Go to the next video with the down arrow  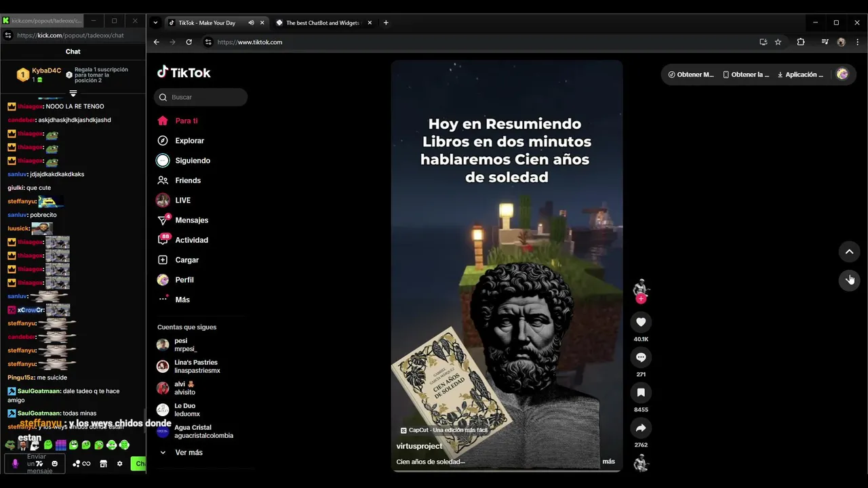tap(849, 279)
